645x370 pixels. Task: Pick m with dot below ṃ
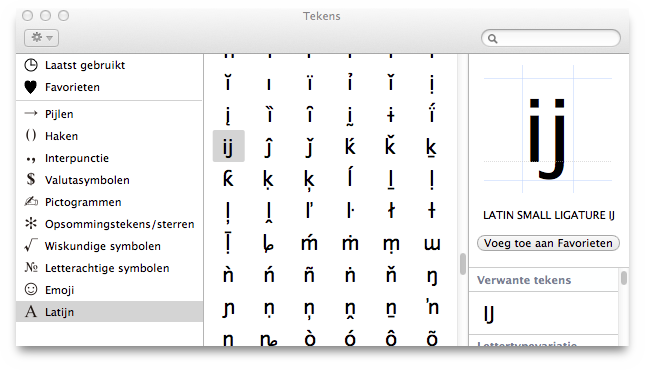pyautogui.click(x=391, y=244)
